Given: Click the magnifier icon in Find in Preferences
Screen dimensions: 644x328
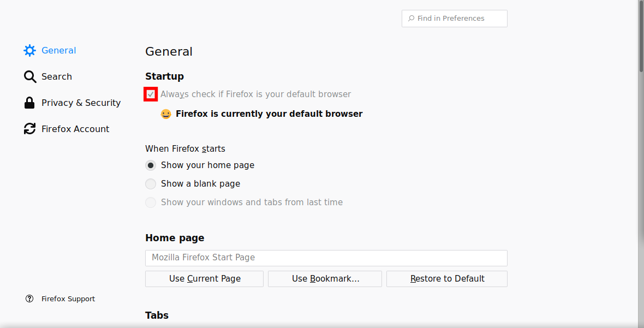Looking at the screenshot, I should coord(411,19).
